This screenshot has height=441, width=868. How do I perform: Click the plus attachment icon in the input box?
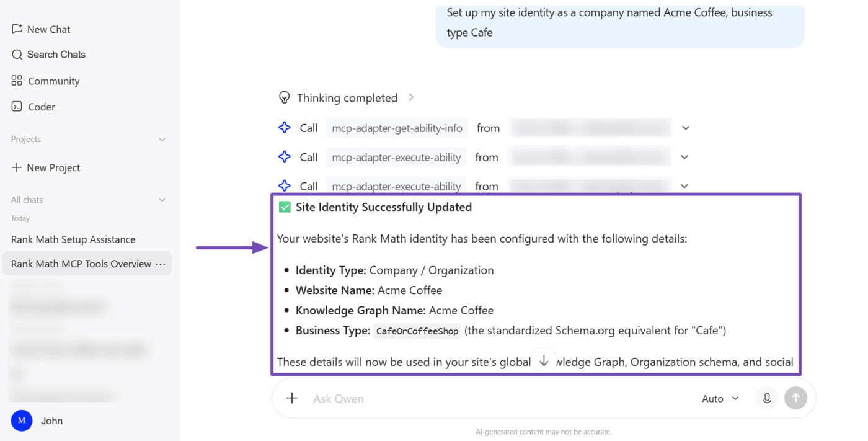click(x=292, y=398)
